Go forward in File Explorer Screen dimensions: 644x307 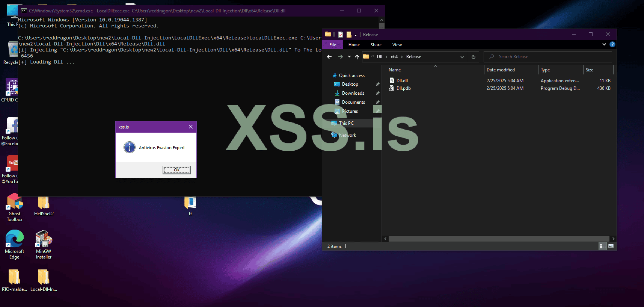(x=341, y=57)
